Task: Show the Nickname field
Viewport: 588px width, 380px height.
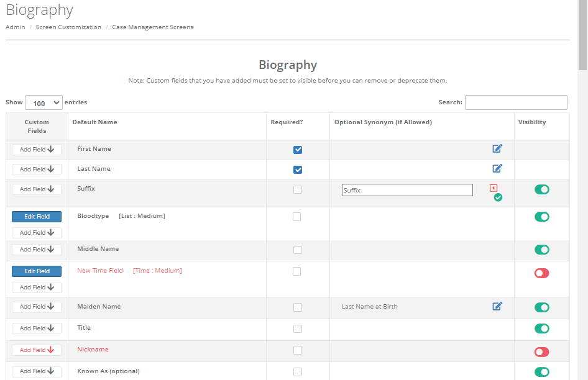Action: [x=541, y=351]
